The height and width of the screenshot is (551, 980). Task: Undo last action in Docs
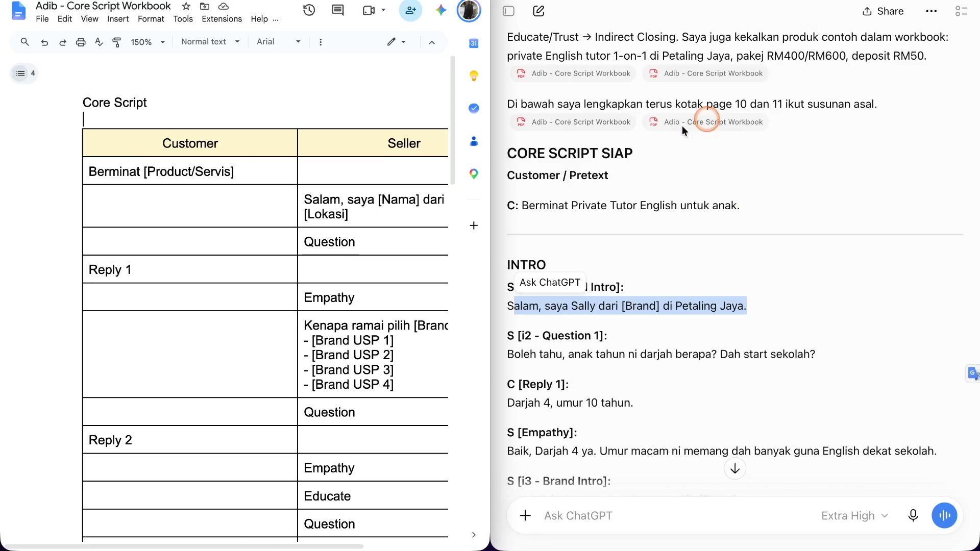[x=44, y=42]
